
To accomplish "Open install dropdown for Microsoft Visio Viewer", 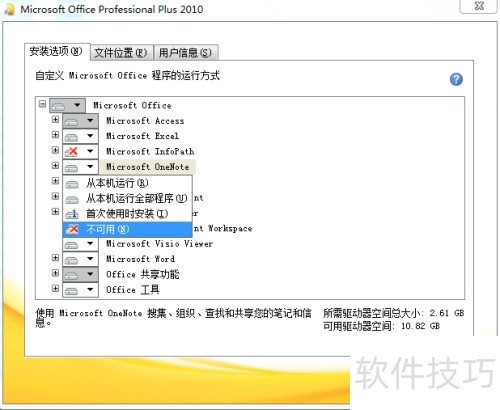I will click(80, 244).
